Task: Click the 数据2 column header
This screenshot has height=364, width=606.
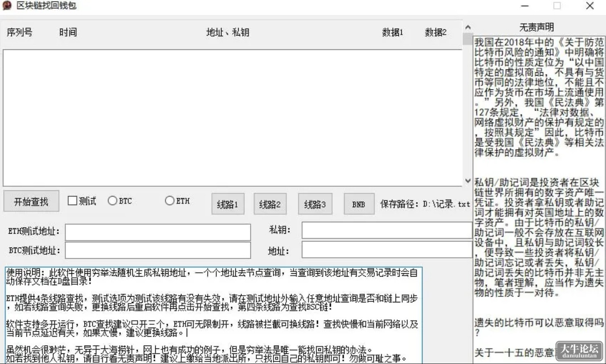Action: (436, 32)
